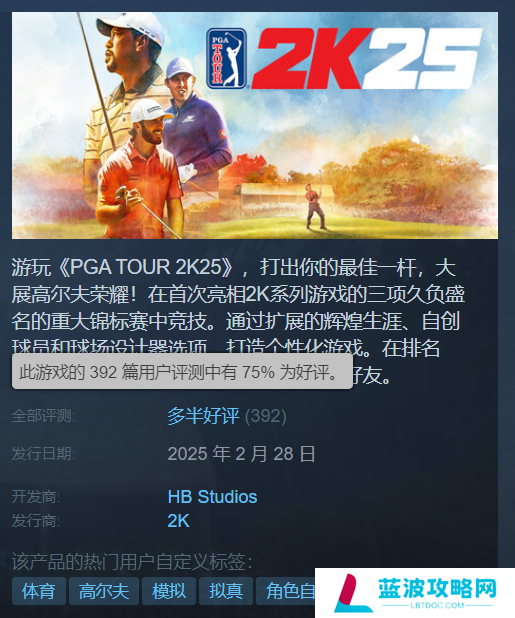Select the 模拟 tag

point(169,591)
